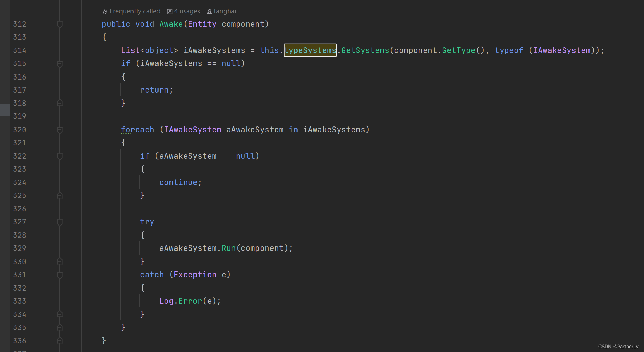The width and height of the screenshot is (644, 352).
Task: Click the catch keyword
Action: tap(152, 275)
